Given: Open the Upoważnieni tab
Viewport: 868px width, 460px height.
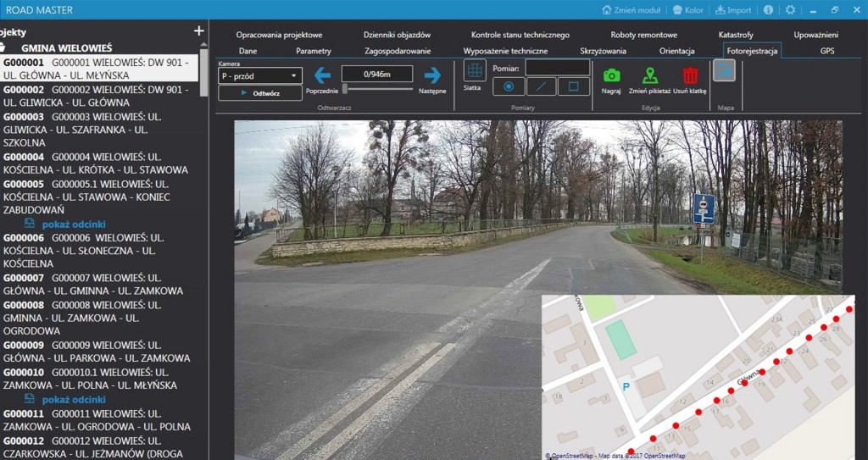Looking at the screenshot, I should pos(816,35).
